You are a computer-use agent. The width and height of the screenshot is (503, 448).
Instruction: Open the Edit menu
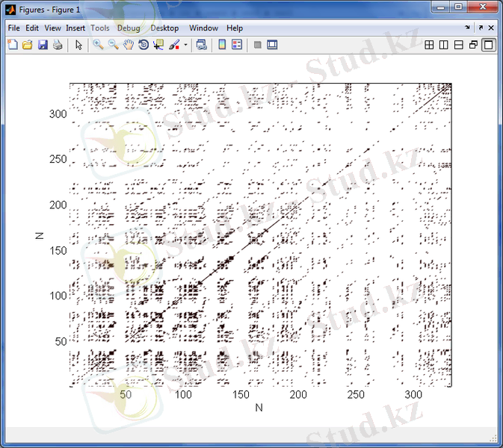click(x=32, y=28)
